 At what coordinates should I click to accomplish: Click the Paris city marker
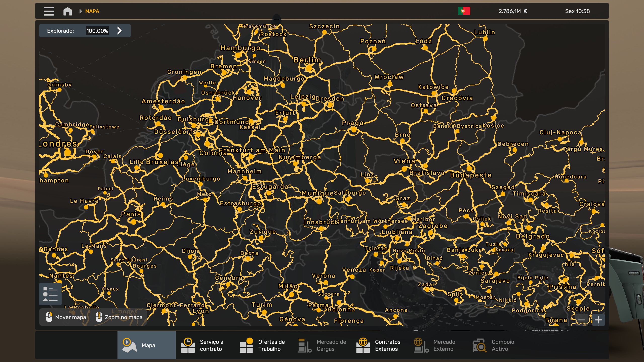pos(134,222)
